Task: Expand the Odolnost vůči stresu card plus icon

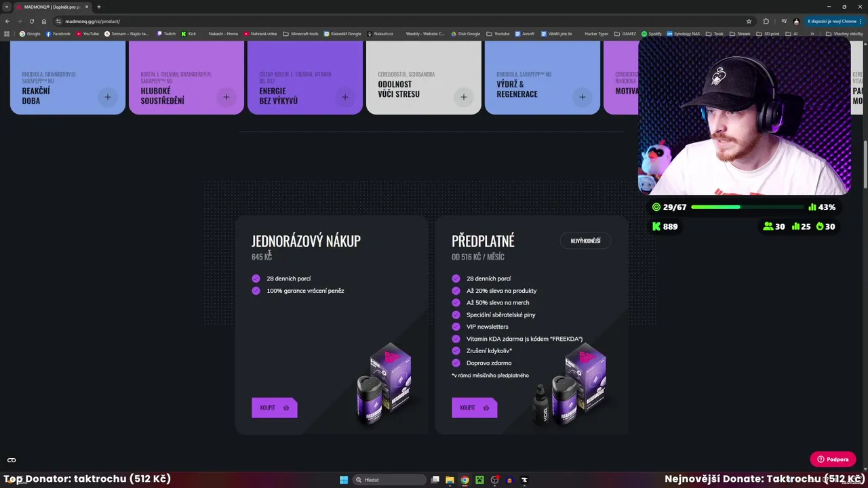Action: pos(464,97)
